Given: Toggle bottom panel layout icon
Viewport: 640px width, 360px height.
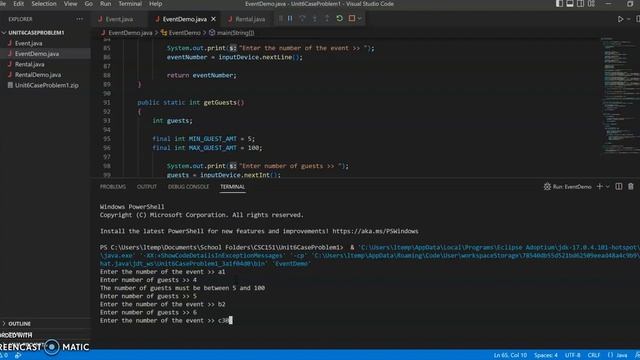Looking at the screenshot, I should [570, 4].
